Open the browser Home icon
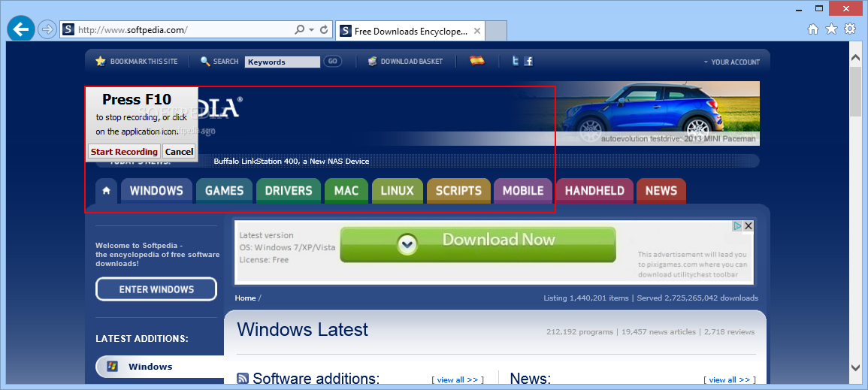The height and width of the screenshot is (390, 868). tap(812, 29)
